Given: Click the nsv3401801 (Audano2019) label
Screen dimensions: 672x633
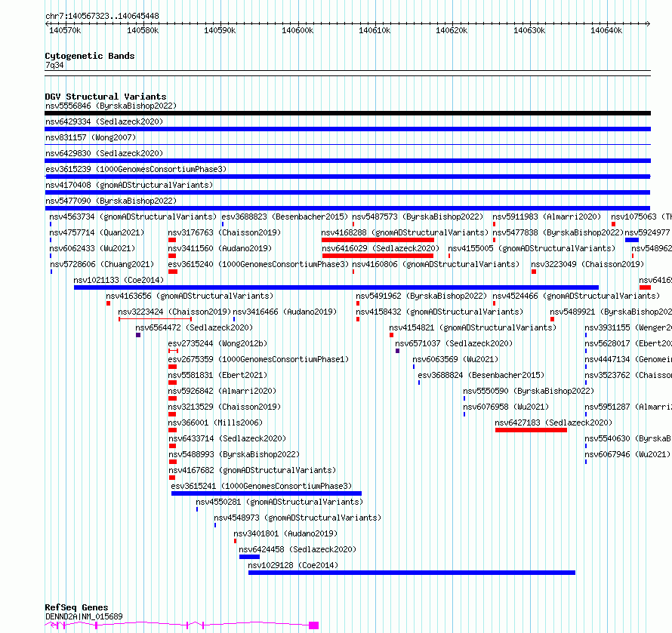Looking at the screenshot, I should click(285, 533).
